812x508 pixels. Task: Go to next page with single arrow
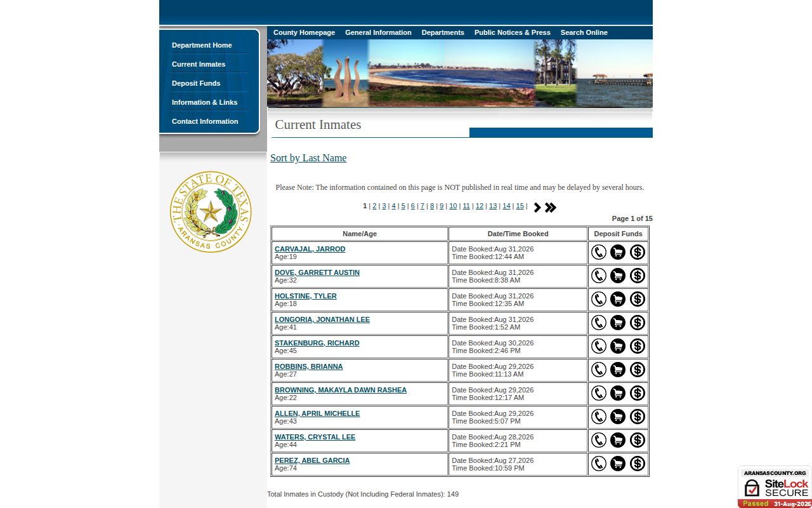click(537, 208)
